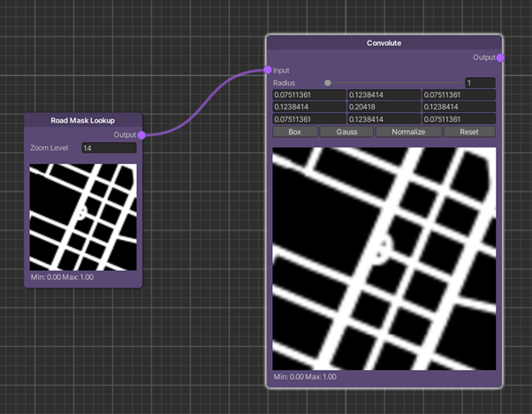
Task: Select the Road Mask Lookup node header
Action: (83, 120)
